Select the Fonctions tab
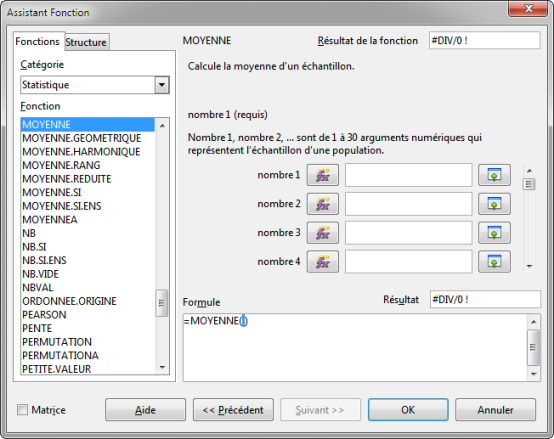Screen dimensions: 554x439 [37, 41]
